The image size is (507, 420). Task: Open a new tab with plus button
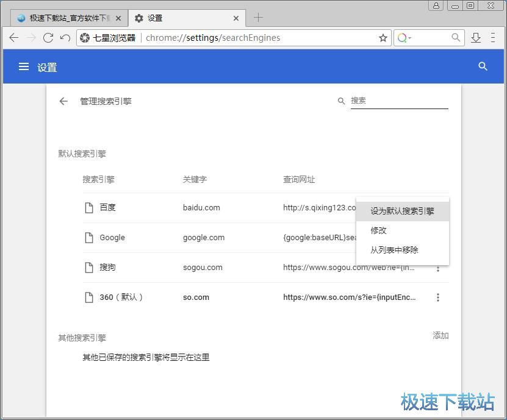(x=258, y=18)
